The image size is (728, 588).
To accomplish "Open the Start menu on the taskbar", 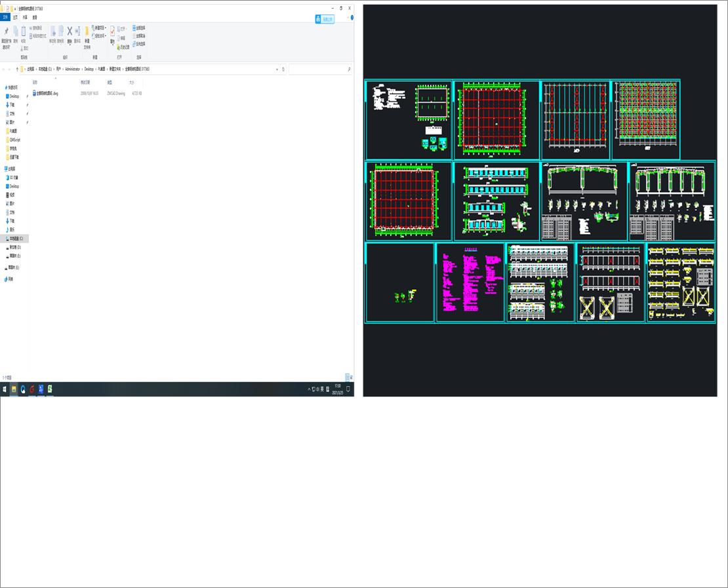I will tap(5, 389).
